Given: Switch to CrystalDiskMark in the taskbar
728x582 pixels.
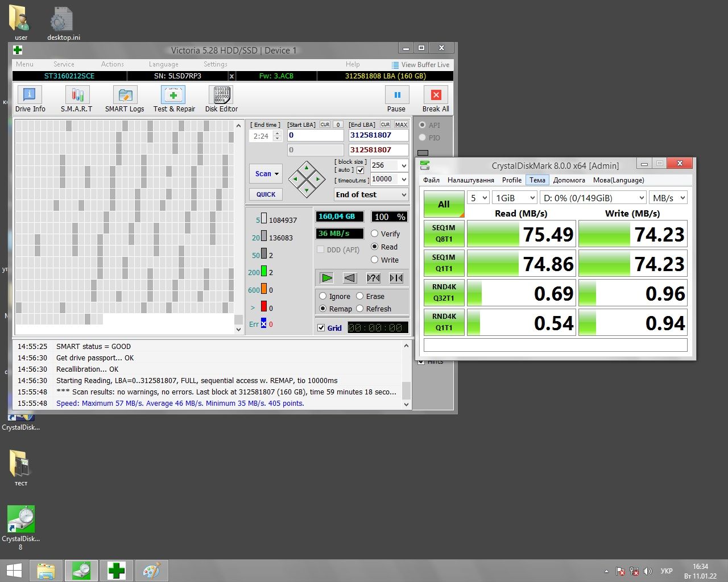Looking at the screenshot, I should tap(81, 571).
